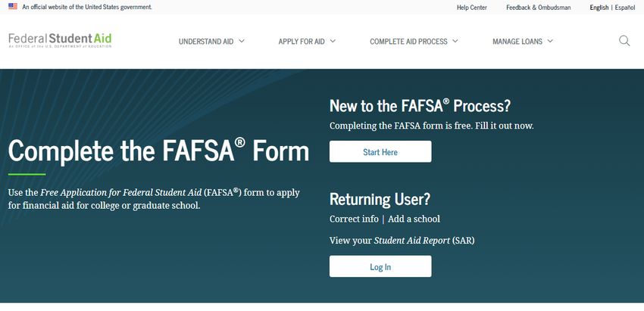Open Feedback & Ombudsman link

click(539, 8)
